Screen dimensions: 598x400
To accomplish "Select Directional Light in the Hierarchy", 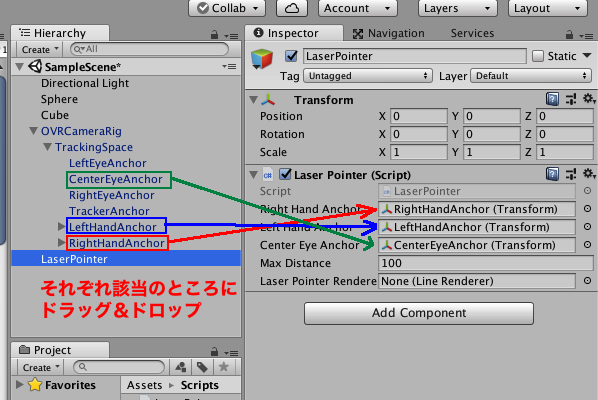I will 85,83.
